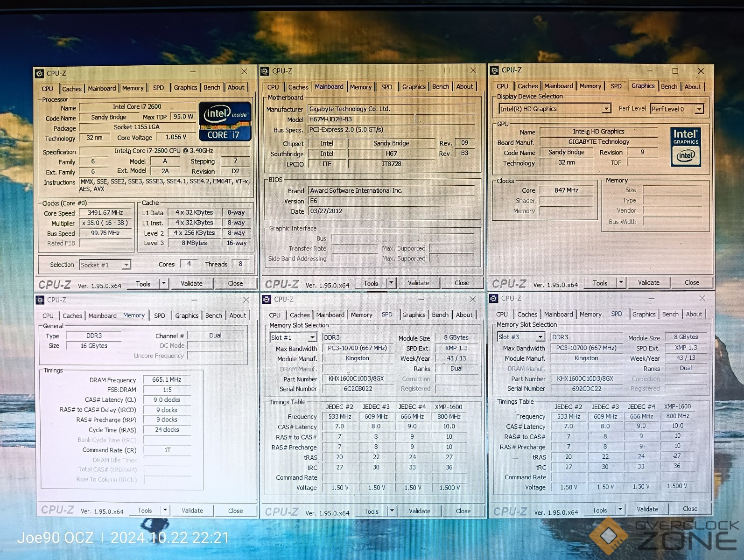Click the CPU-Z app icon in the Slot #3 SPD window title bar
The width and height of the screenshot is (744, 560).
(x=494, y=298)
